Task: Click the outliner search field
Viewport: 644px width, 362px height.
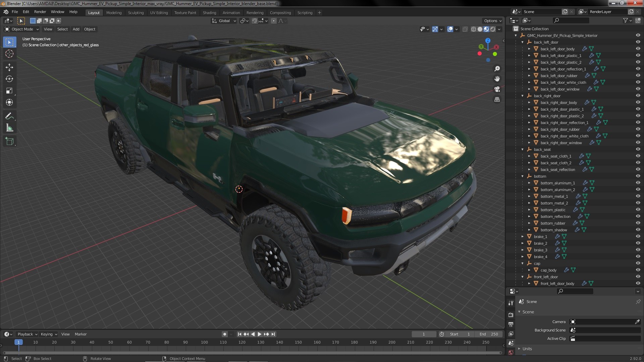Action: point(571,21)
